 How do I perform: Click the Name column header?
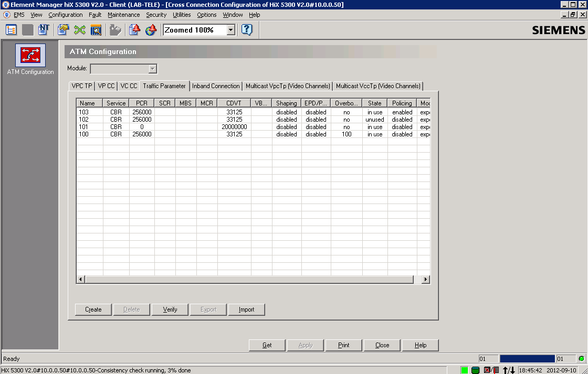pyautogui.click(x=90, y=103)
